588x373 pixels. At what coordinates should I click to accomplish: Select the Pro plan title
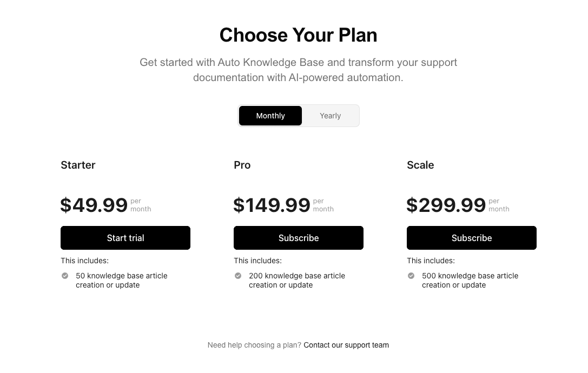242,165
